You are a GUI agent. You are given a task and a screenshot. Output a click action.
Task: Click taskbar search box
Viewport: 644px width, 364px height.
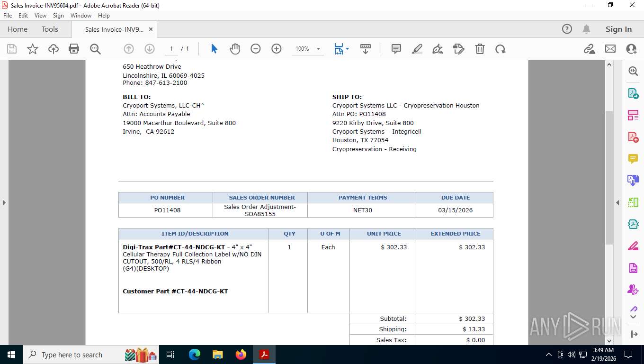90,355
